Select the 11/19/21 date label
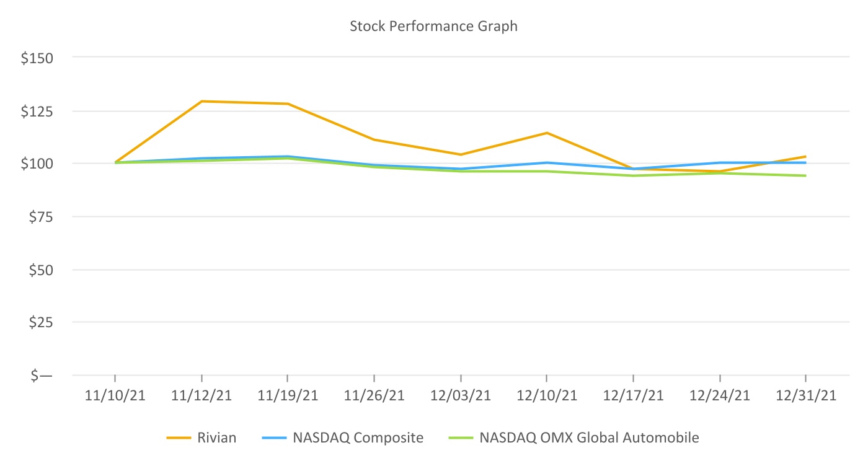Image resolution: width=868 pixels, height=471 pixels. [288, 396]
